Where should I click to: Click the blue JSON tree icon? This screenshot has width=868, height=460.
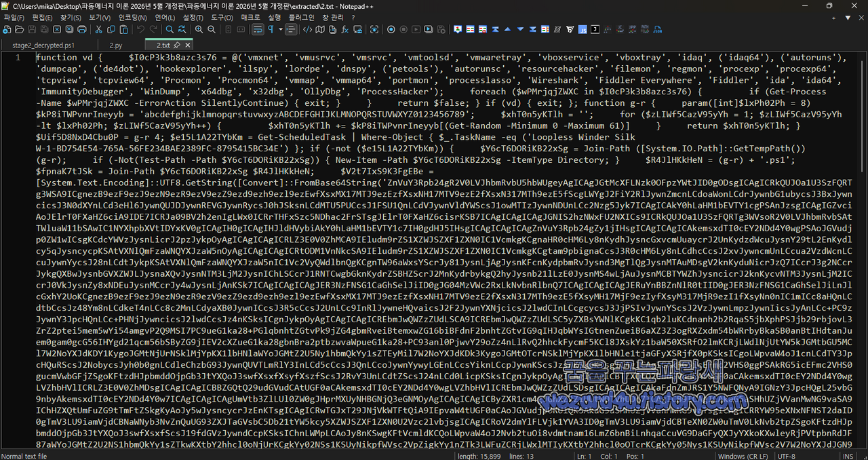point(657,29)
